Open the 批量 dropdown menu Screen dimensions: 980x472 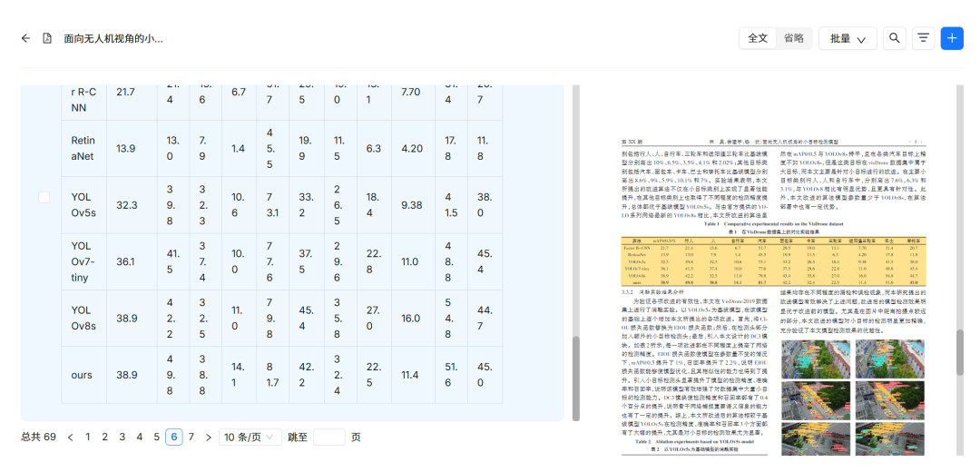[x=848, y=38]
